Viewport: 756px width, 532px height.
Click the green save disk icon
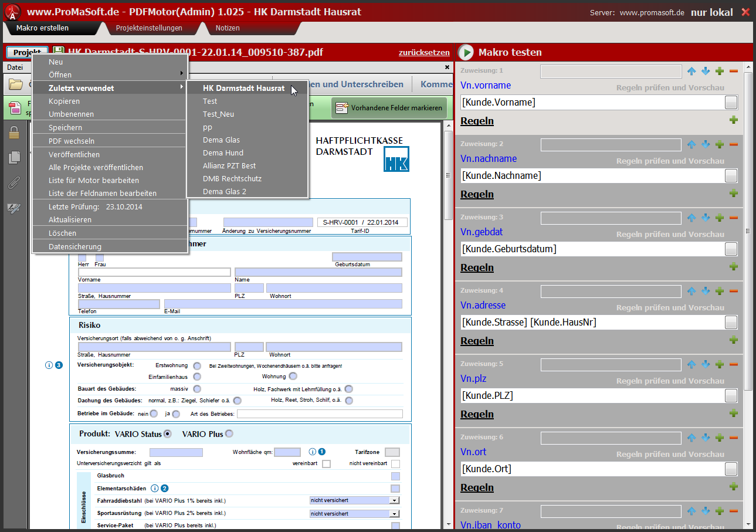(59, 52)
